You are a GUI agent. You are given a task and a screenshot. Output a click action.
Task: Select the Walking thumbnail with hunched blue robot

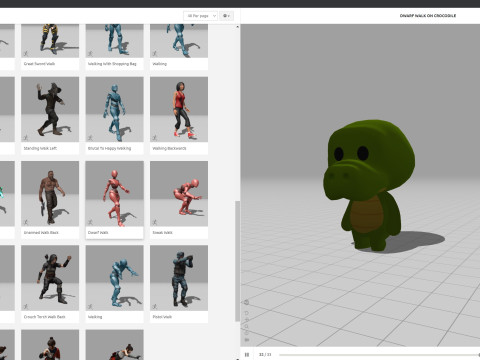pyautogui.click(x=114, y=278)
